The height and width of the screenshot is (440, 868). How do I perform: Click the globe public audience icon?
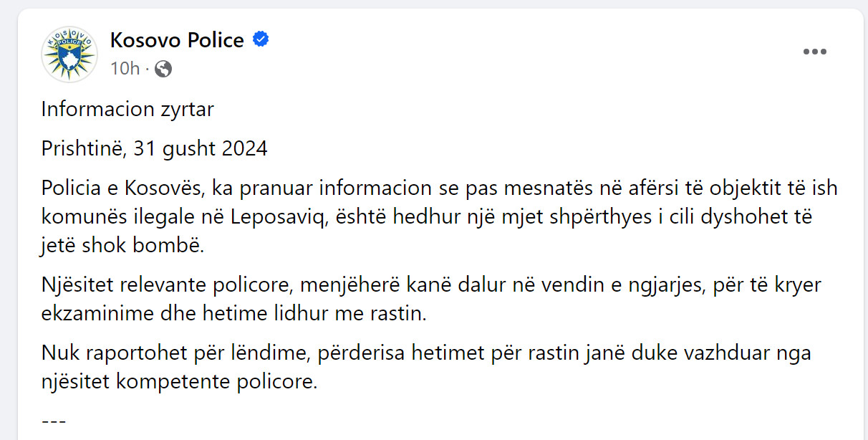[163, 69]
